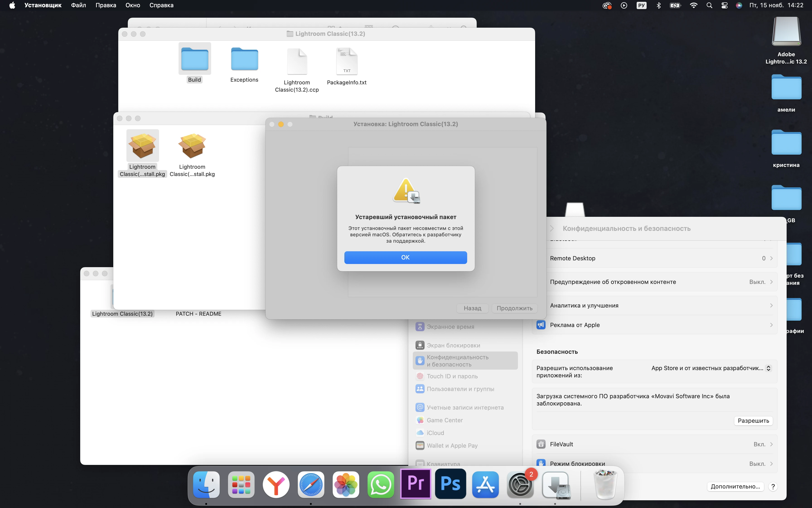Expand Предупреждение об откровенном контенте settings

point(654,282)
